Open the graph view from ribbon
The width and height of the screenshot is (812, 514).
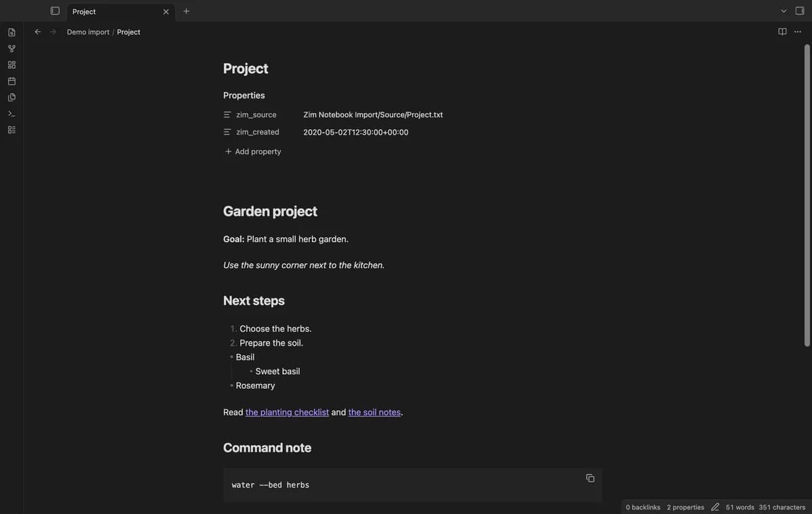tap(12, 49)
